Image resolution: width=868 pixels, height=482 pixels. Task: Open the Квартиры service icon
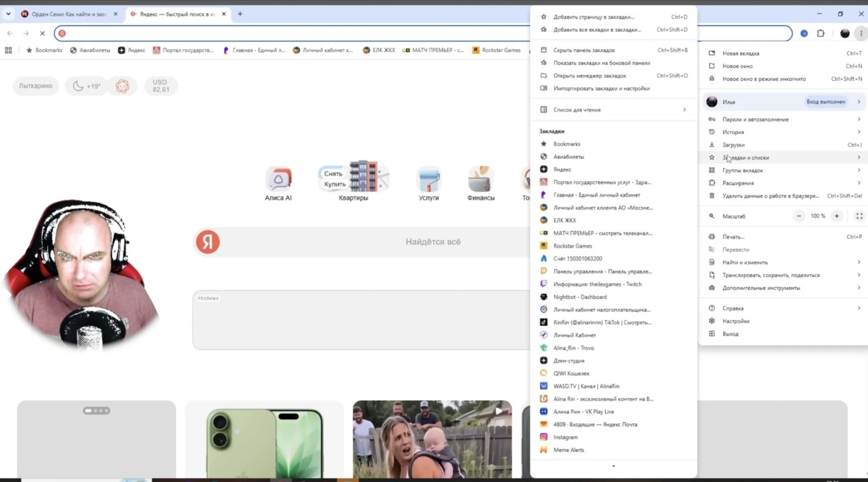354,181
